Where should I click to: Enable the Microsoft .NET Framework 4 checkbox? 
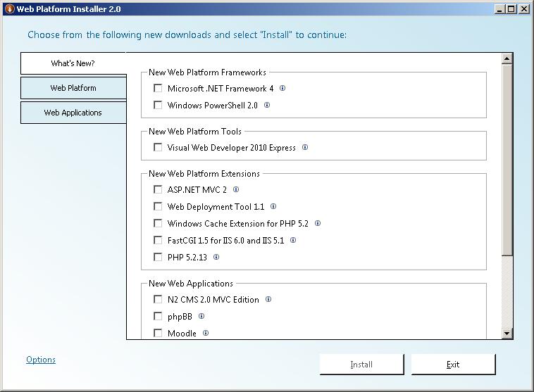click(158, 89)
